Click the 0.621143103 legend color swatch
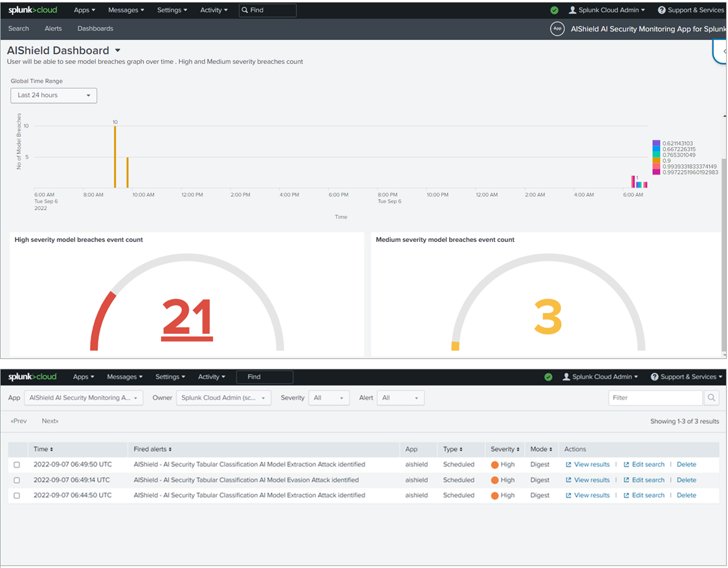 (x=656, y=143)
